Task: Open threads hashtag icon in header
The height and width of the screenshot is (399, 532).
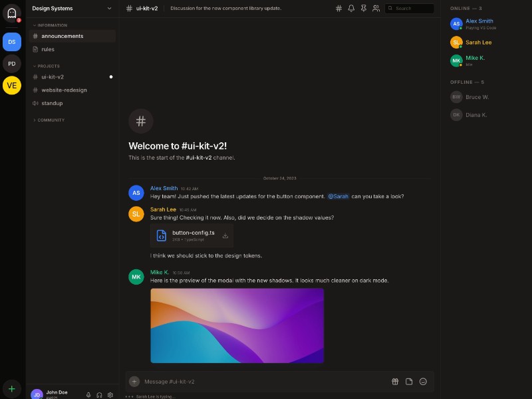Action: [338, 9]
